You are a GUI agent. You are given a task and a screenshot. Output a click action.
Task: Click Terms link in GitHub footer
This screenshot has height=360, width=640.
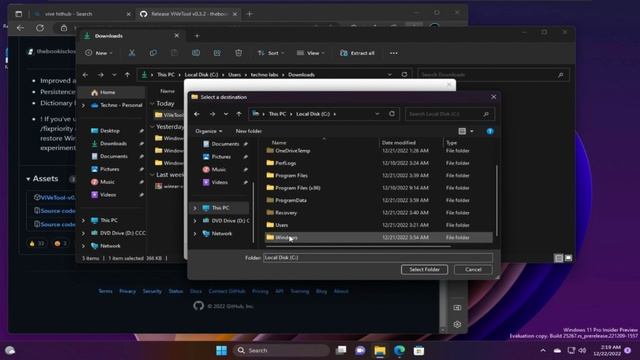tap(105, 291)
